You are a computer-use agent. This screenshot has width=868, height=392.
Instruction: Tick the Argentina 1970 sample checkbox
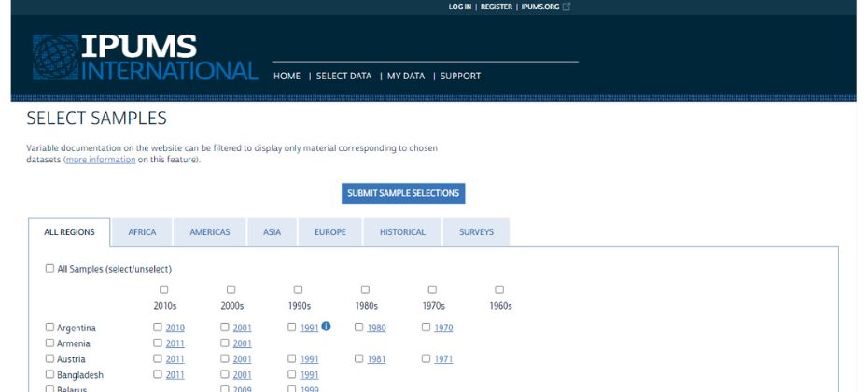[x=426, y=328]
